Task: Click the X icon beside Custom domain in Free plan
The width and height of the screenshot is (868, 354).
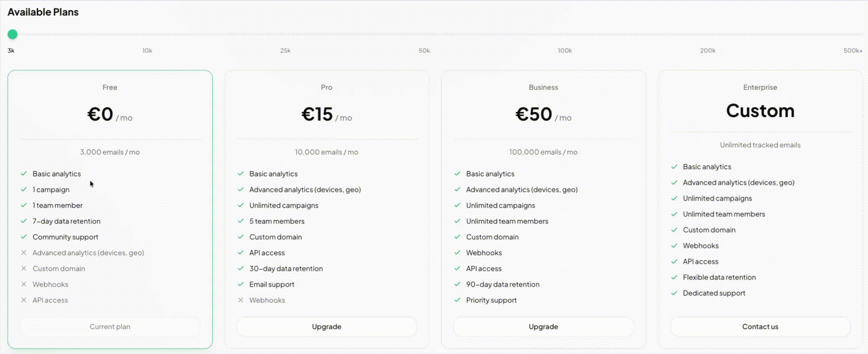Action: coord(24,268)
